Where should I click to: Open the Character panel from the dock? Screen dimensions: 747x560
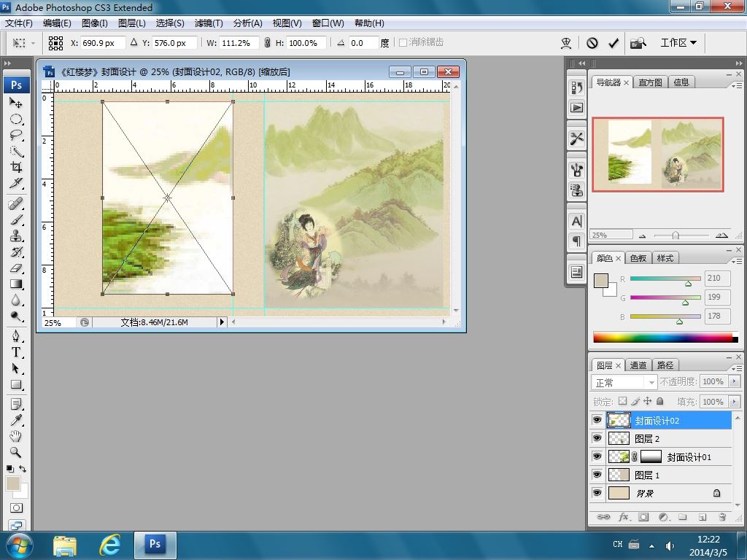pos(576,222)
